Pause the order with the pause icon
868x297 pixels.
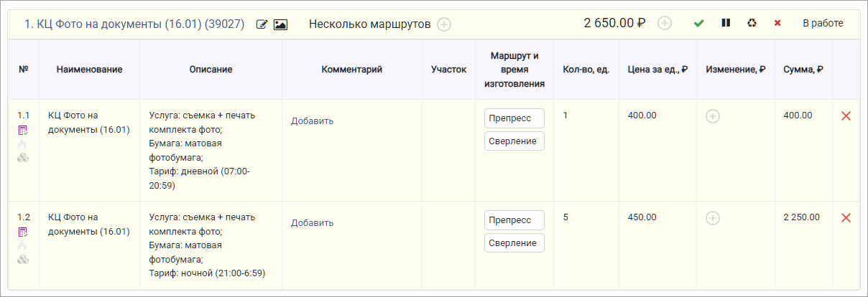[726, 23]
